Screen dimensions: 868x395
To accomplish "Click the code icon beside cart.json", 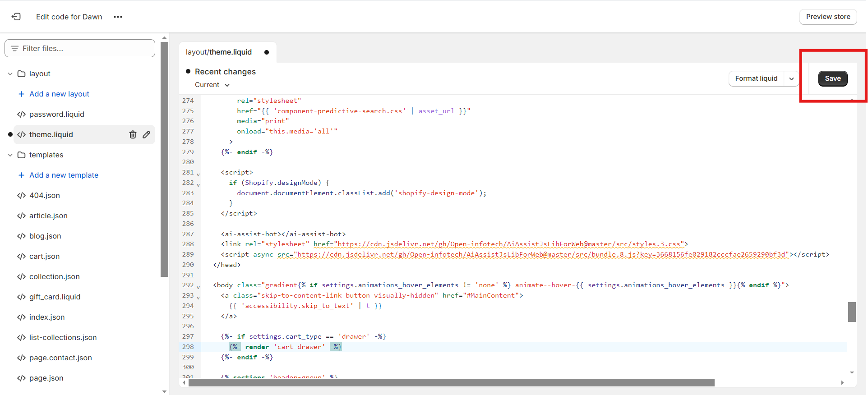I will [21, 256].
